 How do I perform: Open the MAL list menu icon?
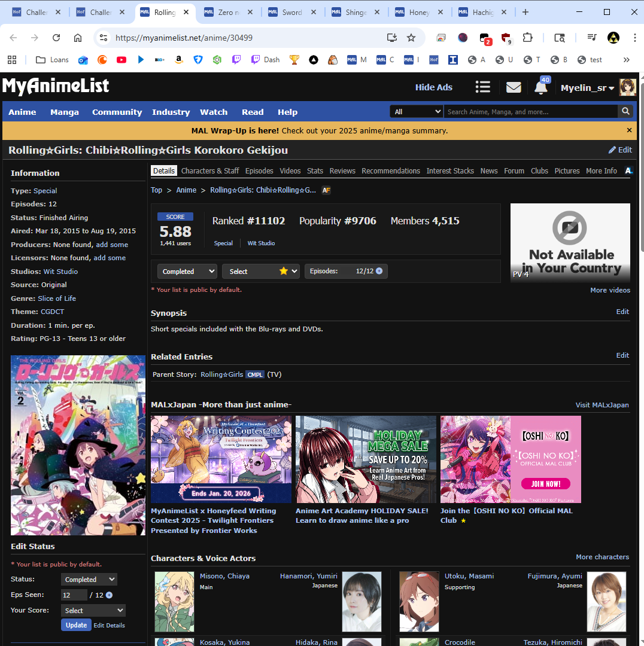pos(483,87)
